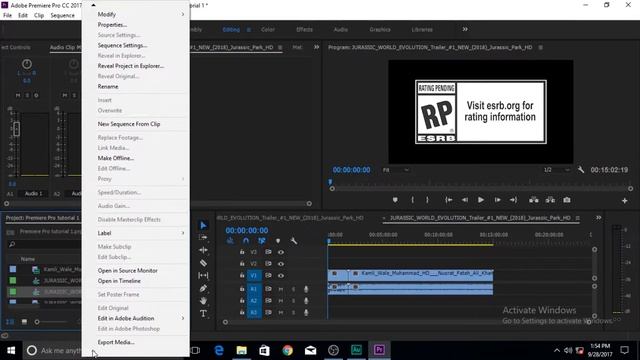640x360 pixels.
Task: Click Export Frame camera icon
Action: 567,200
